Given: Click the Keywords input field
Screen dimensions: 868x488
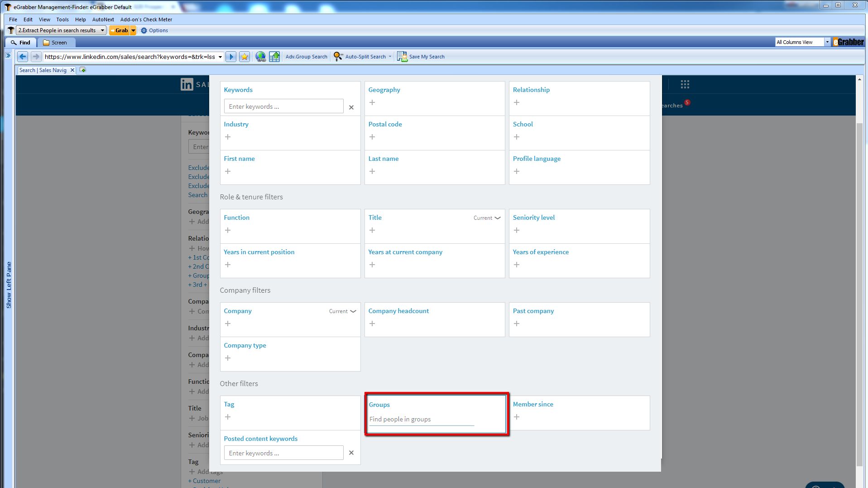Looking at the screenshot, I should [283, 106].
